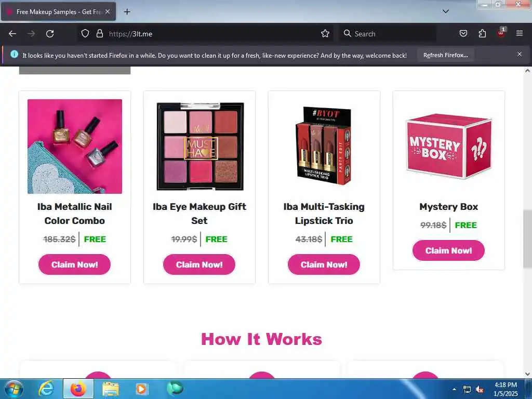Screen dimensions: 532x399
Task: View site security padlock information
Action: point(99,34)
